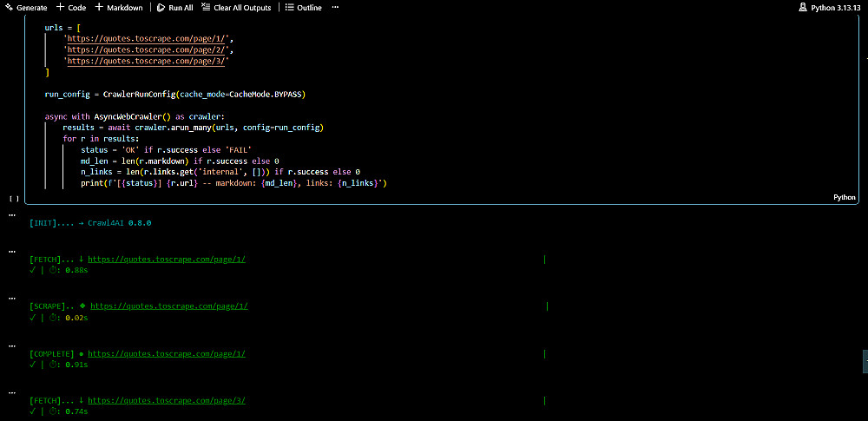Click the page/3 URL string in code

(146, 61)
